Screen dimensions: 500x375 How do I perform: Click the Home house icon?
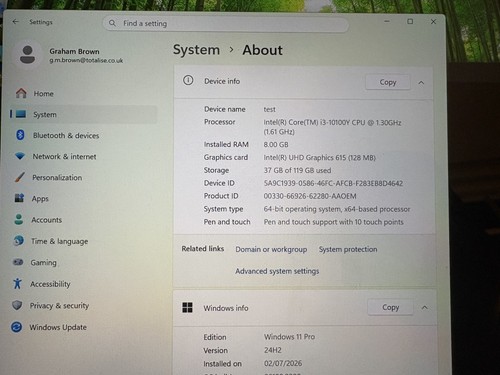point(21,93)
